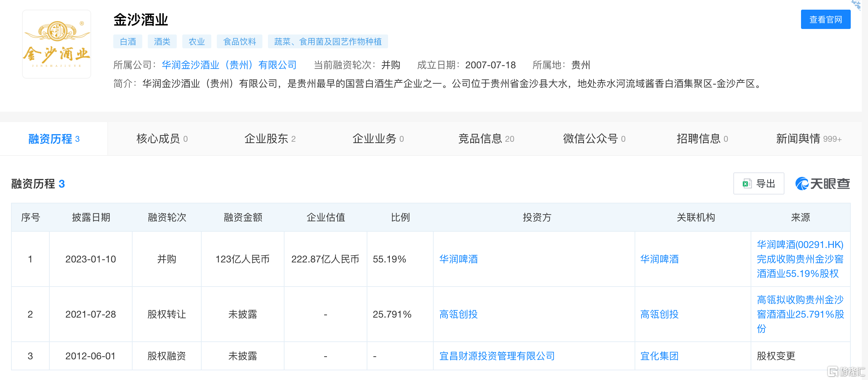This screenshot has width=868, height=380.
Task: Select the 白酒 tag
Action: coord(128,42)
